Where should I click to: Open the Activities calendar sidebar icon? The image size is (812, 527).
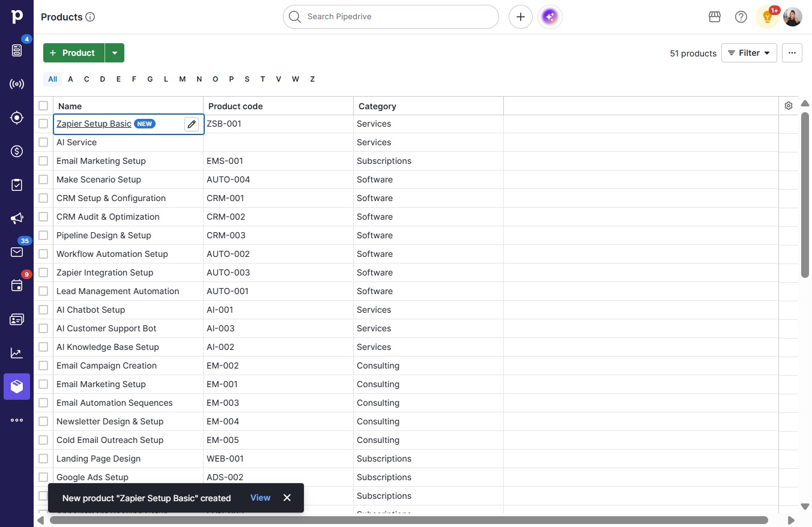[17, 286]
